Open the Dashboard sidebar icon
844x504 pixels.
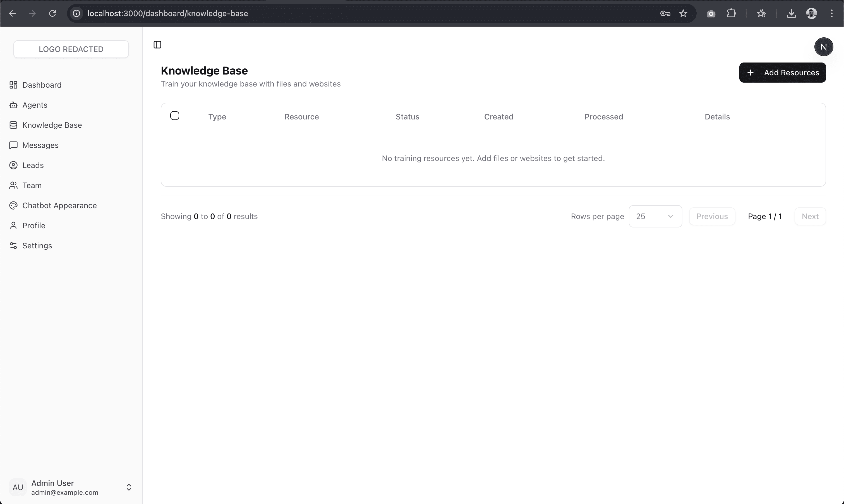13,85
